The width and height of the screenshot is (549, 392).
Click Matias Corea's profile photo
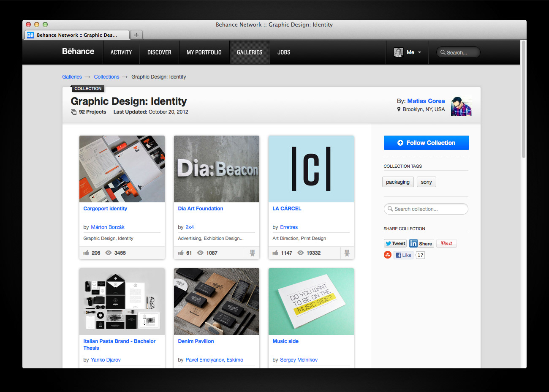461,106
